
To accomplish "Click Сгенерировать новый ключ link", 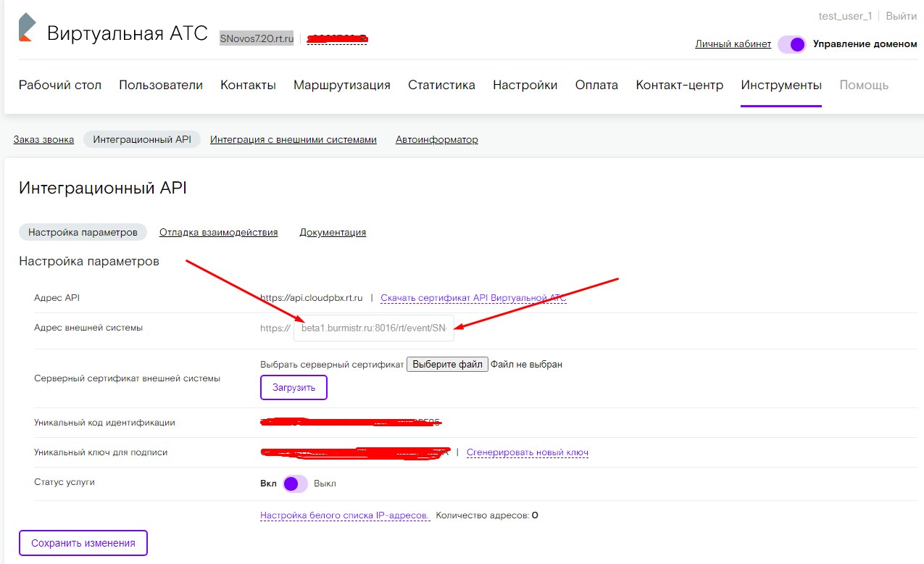I will click(x=527, y=452).
